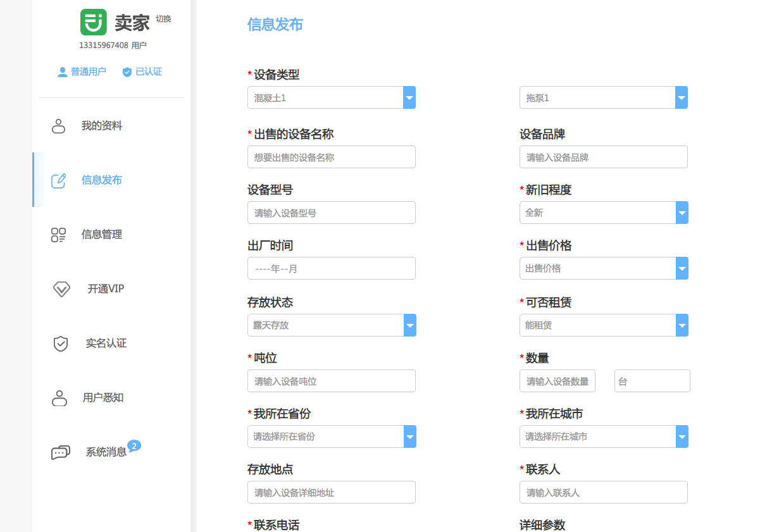Click the 信息发布 edit icon
This screenshot has height=532, width=779.
(59, 180)
